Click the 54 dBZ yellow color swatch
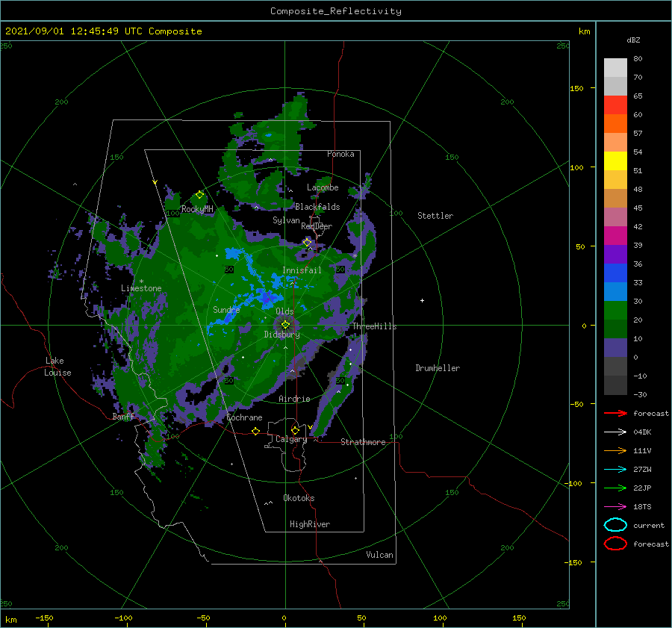Screen dimensions: 672x628 pos(615,161)
